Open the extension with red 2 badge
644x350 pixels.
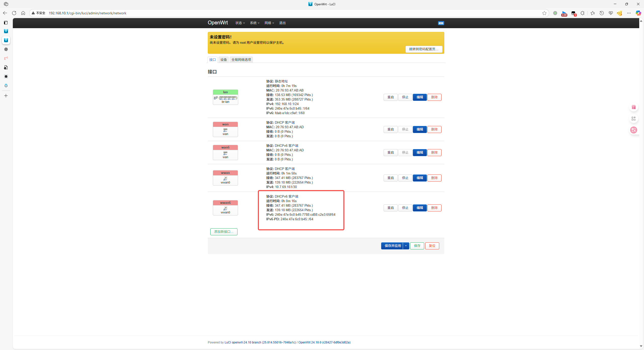(x=574, y=14)
